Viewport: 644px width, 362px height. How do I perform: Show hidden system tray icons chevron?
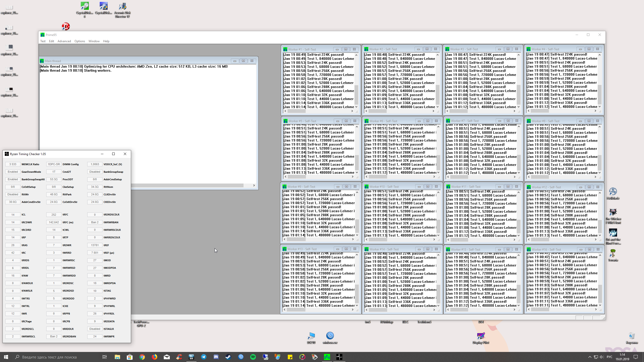[x=590, y=357]
